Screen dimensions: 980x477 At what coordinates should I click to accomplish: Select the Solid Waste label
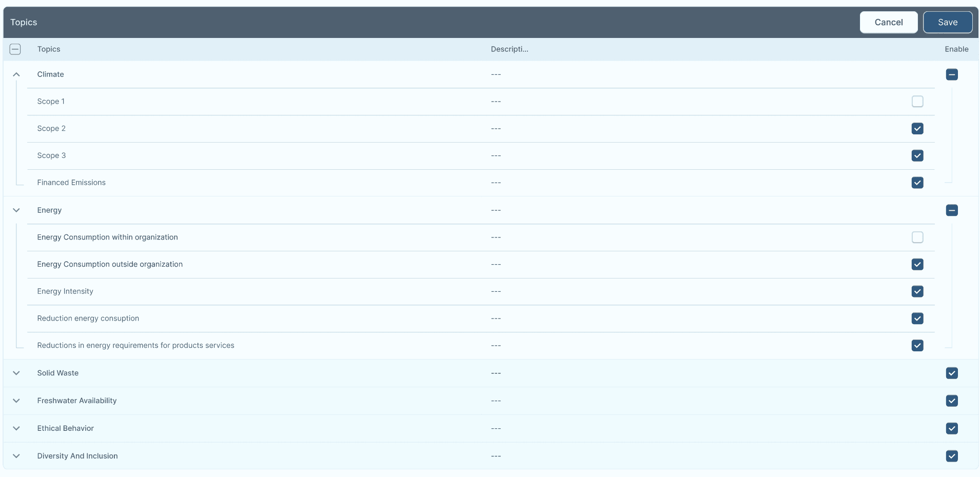pos(58,373)
